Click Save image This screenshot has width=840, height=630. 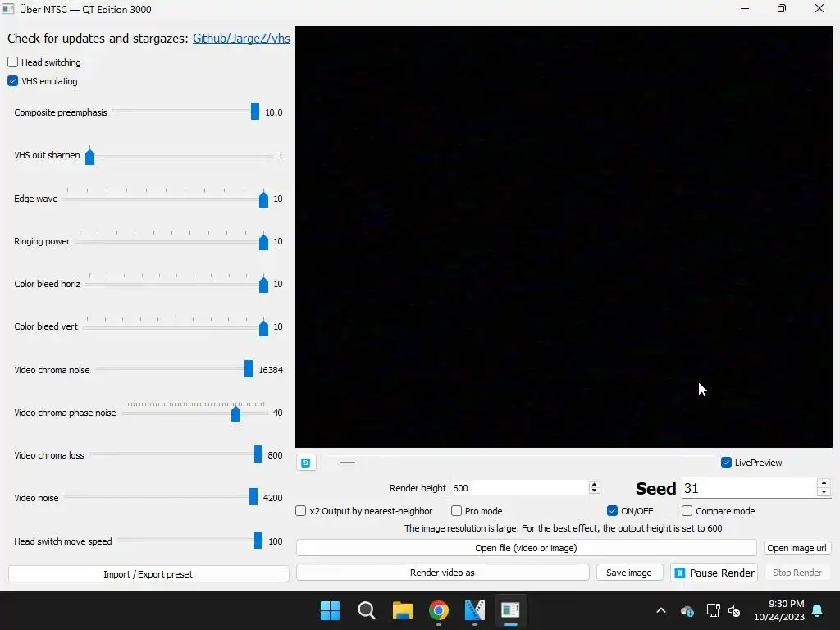(x=629, y=573)
